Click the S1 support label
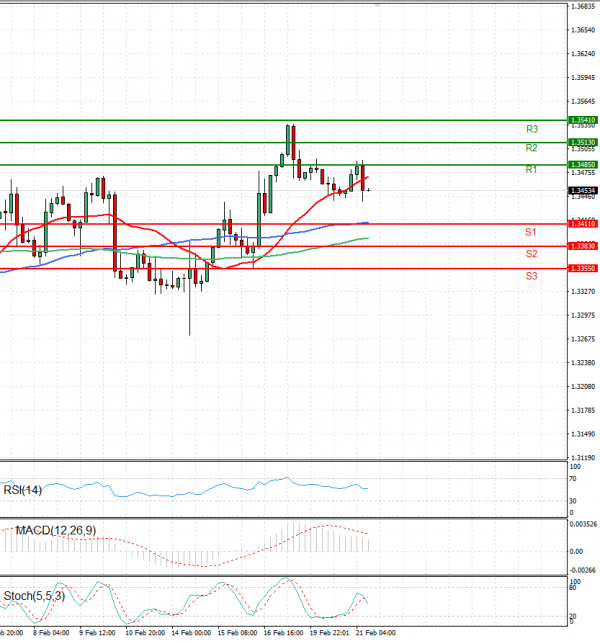Image resolution: width=600 pixels, height=641 pixels. 532,232
